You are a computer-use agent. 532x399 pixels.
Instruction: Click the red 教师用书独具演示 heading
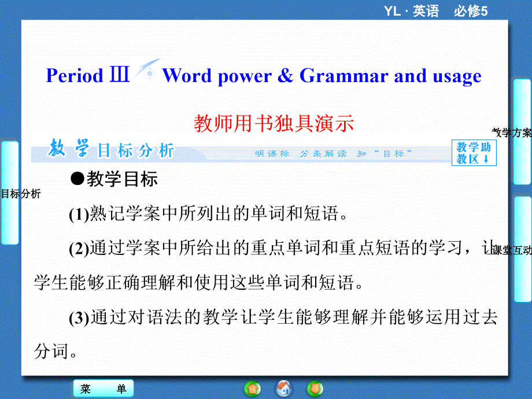(274, 123)
